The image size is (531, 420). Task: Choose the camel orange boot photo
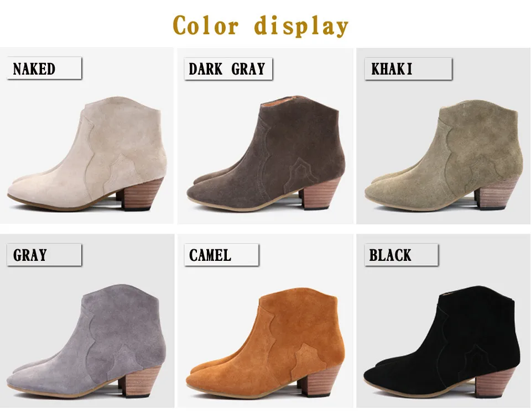point(266,343)
